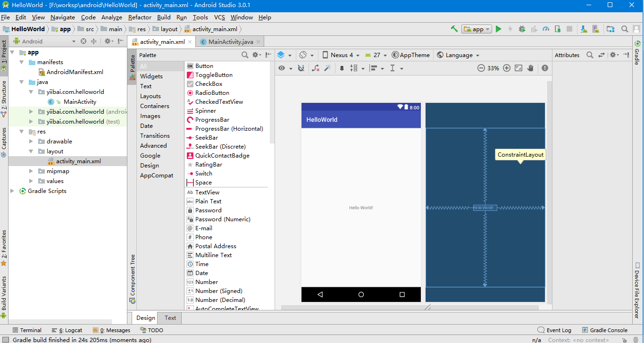Open the TODO tool window
Screen dimensions: 644x343
[x=151, y=330]
